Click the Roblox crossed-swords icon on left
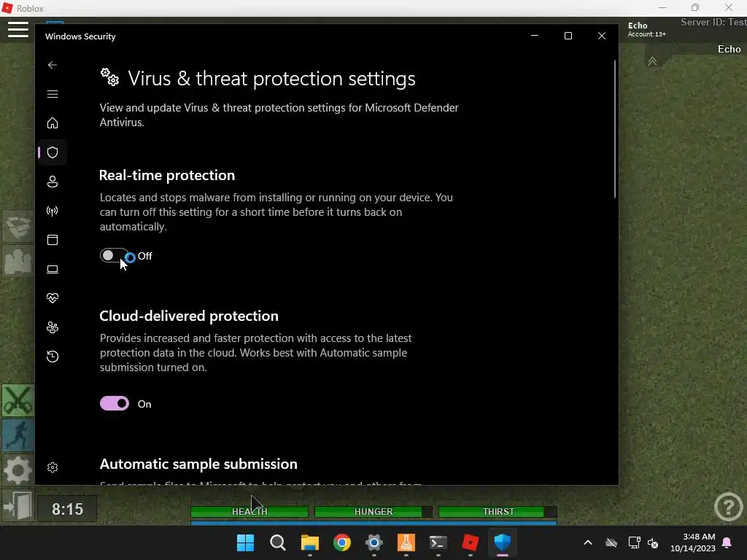The image size is (747, 560). click(x=18, y=400)
